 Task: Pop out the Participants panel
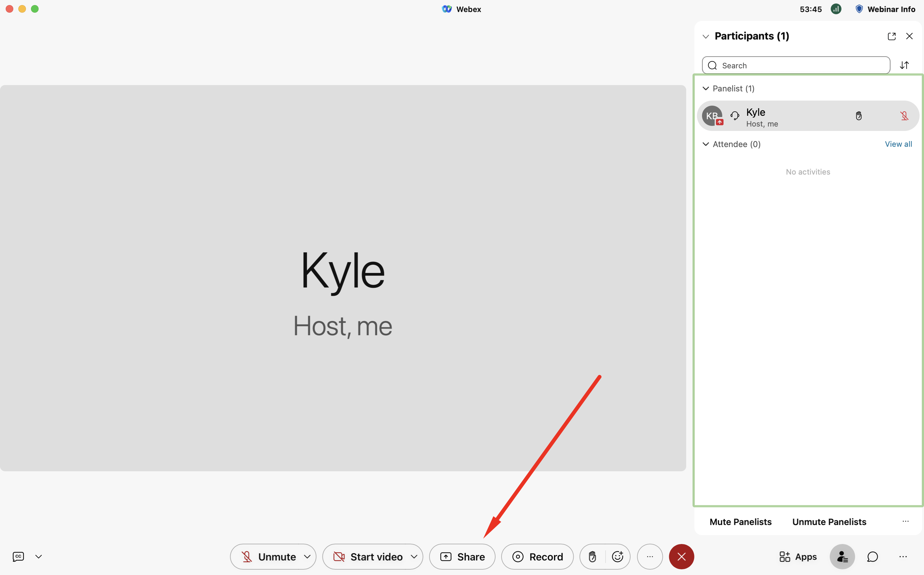[x=891, y=36]
